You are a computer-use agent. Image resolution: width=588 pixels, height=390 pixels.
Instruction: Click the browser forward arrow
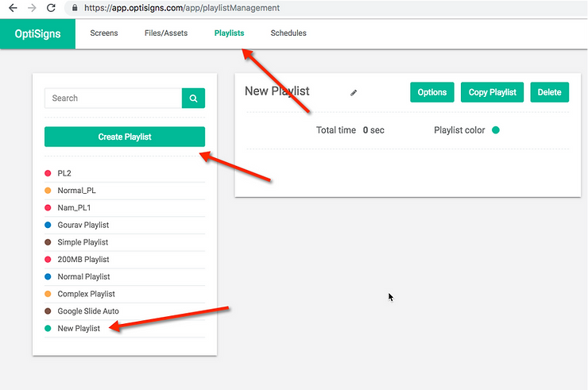tap(32, 8)
